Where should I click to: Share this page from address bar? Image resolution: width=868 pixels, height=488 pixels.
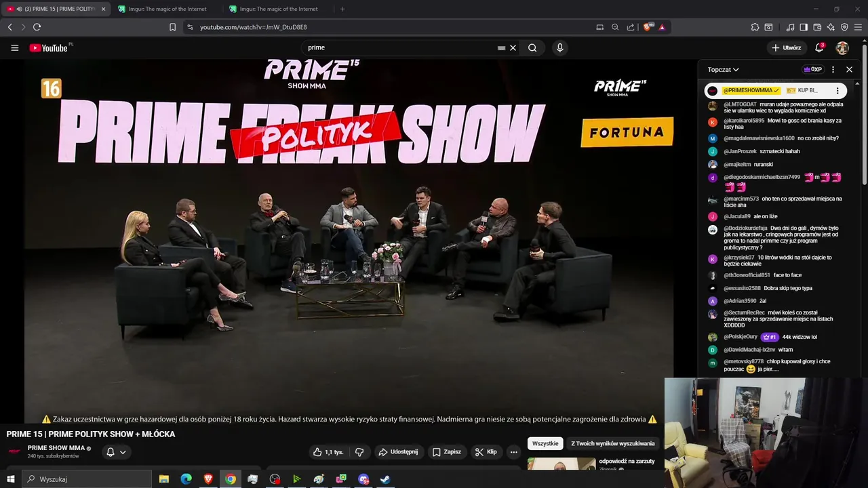[x=631, y=27]
